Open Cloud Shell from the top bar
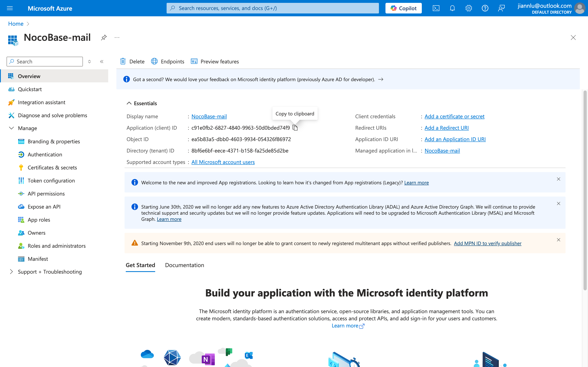The height and width of the screenshot is (367, 588). click(436, 8)
